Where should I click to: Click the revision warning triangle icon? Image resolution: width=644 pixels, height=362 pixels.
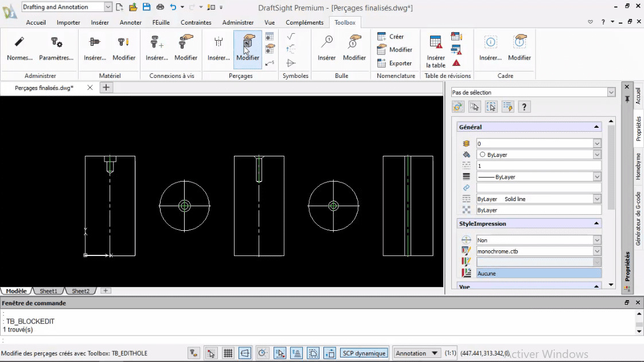pos(456,63)
